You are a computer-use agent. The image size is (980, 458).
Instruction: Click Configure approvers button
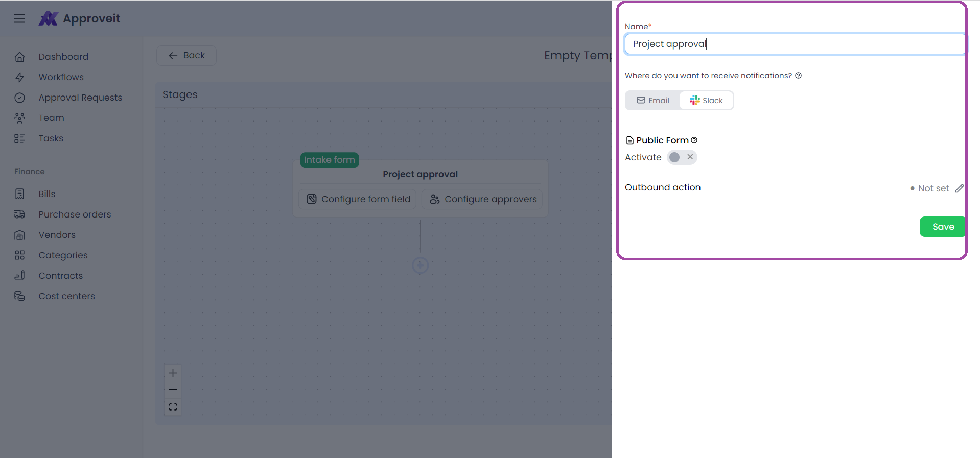coord(482,199)
